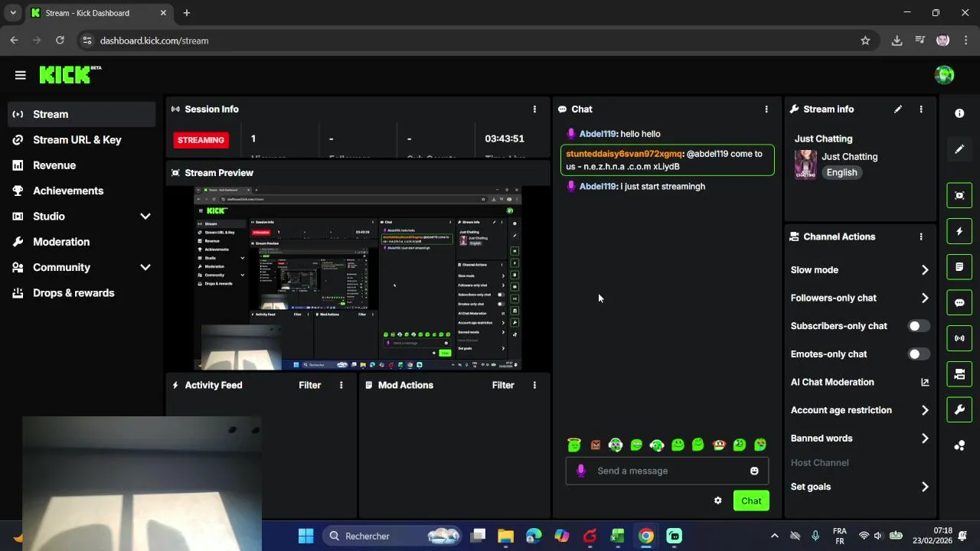This screenshot has width=980, height=551.
Task: Open Account age restriction arrow
Action: [x=925, y=410]
